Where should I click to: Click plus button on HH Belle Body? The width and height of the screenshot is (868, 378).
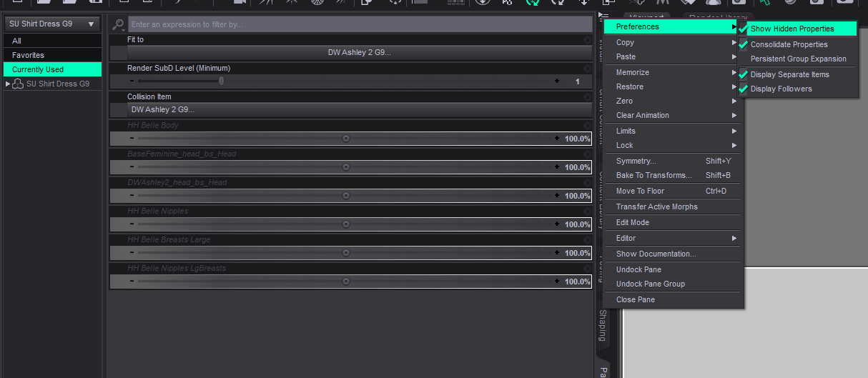pyautogui.click(x=557, y=139)
